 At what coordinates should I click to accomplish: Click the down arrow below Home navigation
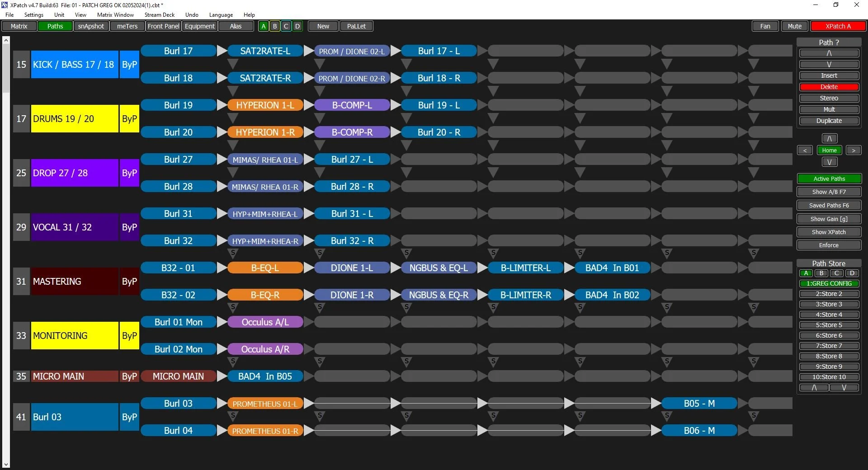[x=829, y=161]
